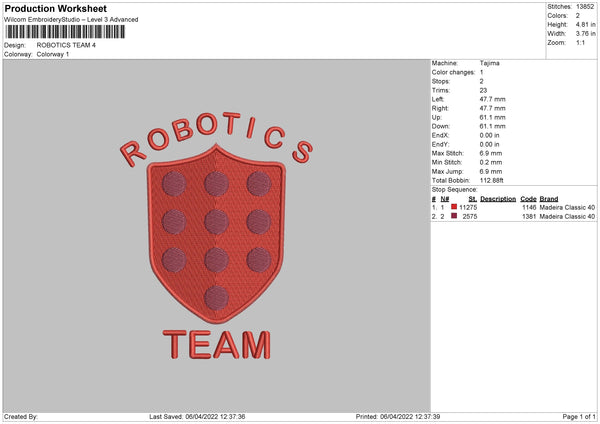The width and height of the screenshot is (600, 424).
Task: Select the Description column header
Action: click(498, 198)
